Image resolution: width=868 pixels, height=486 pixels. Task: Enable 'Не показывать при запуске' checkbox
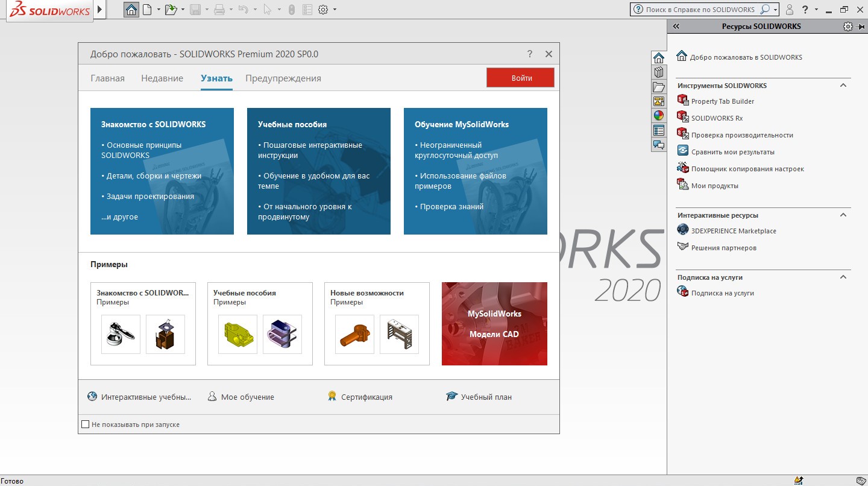[86, 424]
